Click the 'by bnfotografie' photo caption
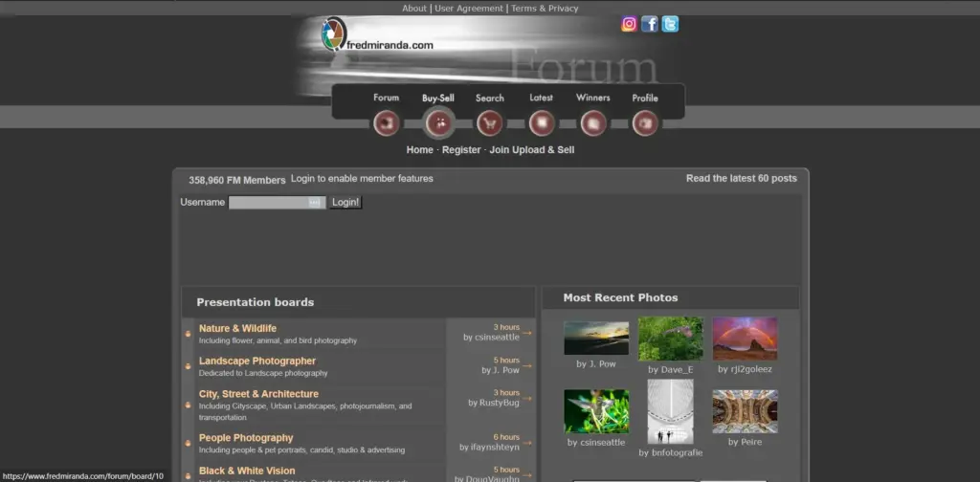This screenshot has height=482, width=980. coord(671,452)
